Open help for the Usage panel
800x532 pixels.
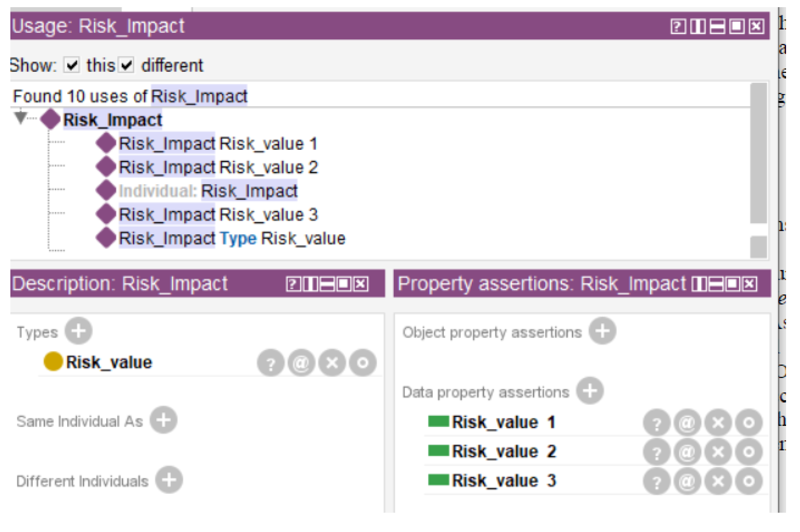(x=678, y=27)
